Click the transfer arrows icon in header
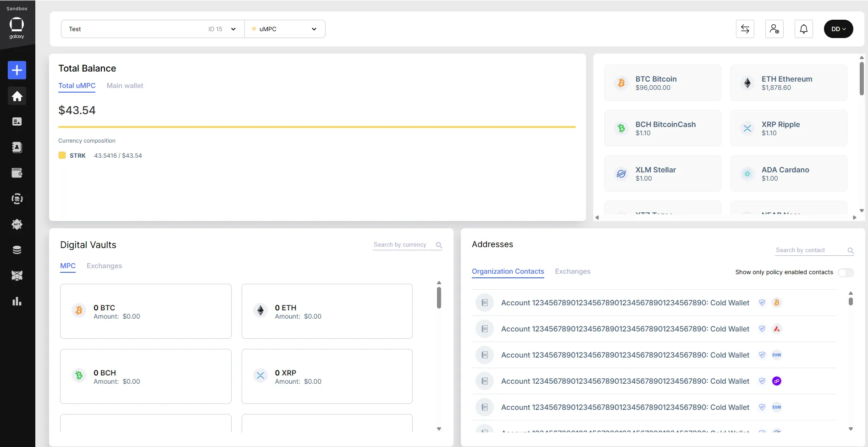 (x=745, y=29)
